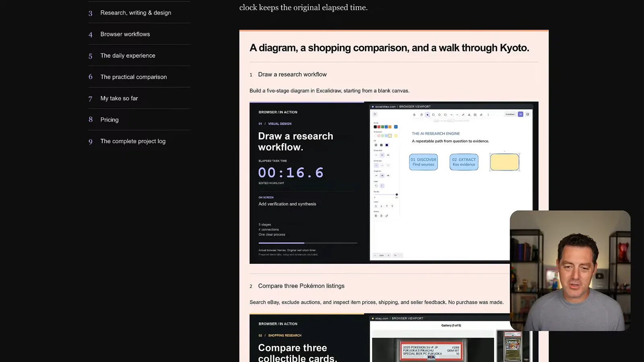This screenshot has width=644, height=362.
Task: Select the diamond shape tool in Excalidraw
Action: [x=439, y=115]
